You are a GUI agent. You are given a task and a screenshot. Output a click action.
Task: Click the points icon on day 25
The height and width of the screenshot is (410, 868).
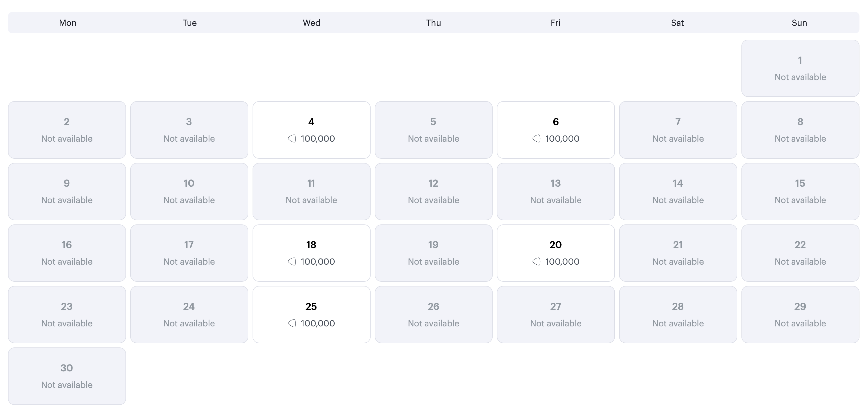(292, 323)
